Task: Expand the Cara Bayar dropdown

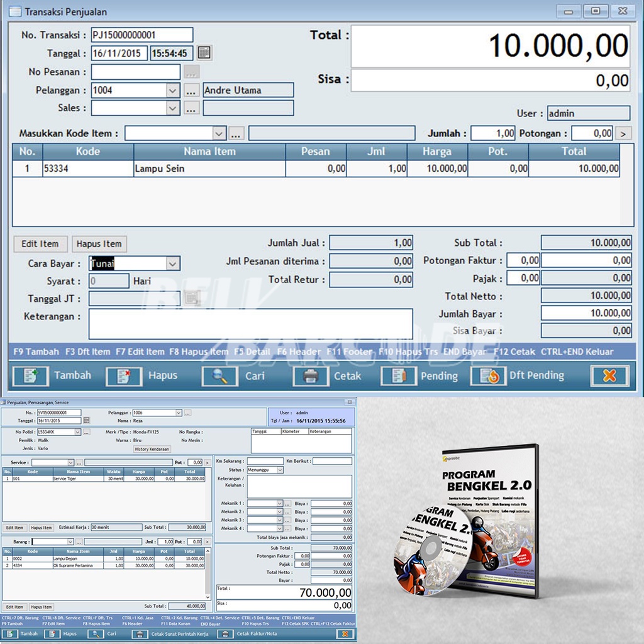Action: point(173,264)
